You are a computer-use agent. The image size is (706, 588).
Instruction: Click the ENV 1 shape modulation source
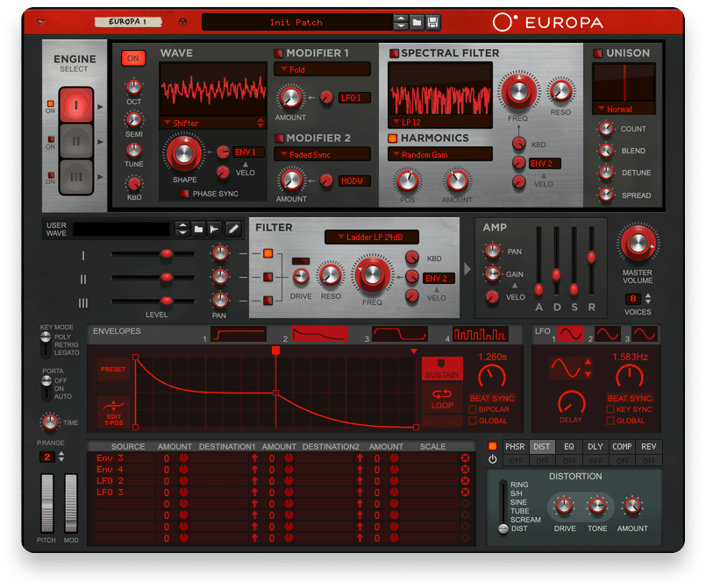click(247, 152)
